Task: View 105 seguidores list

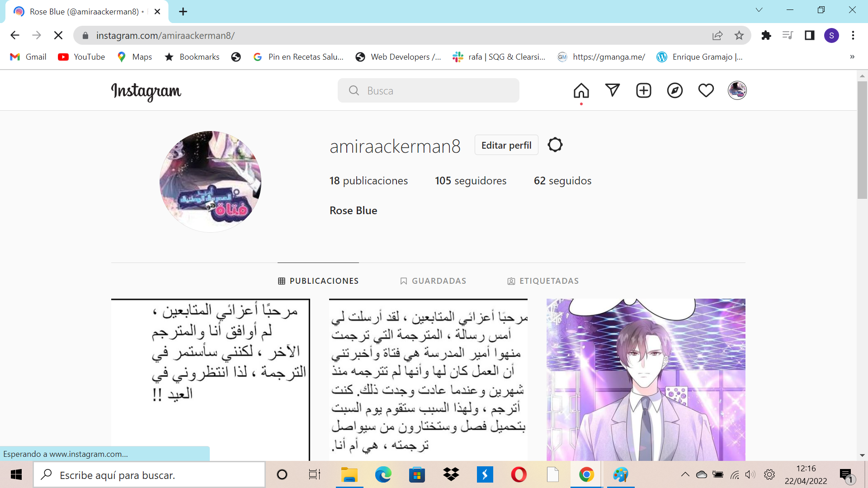Action: [x=471, y=181]
